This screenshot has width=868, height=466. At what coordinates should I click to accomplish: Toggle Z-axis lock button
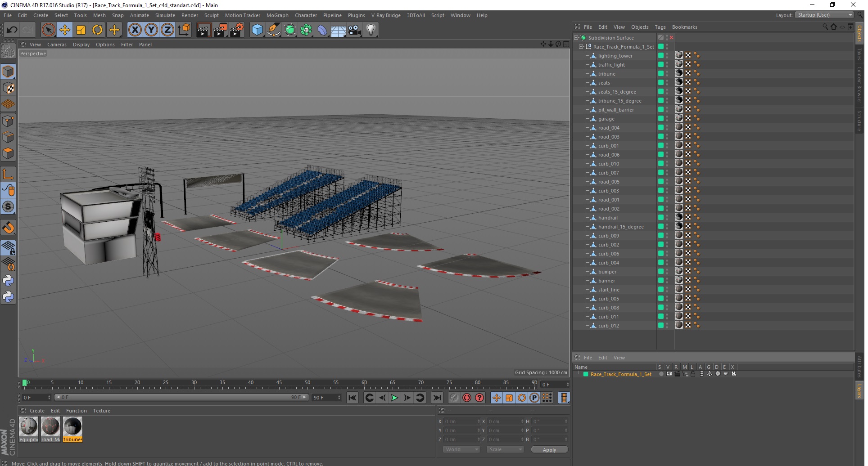(x=167, y=30)
